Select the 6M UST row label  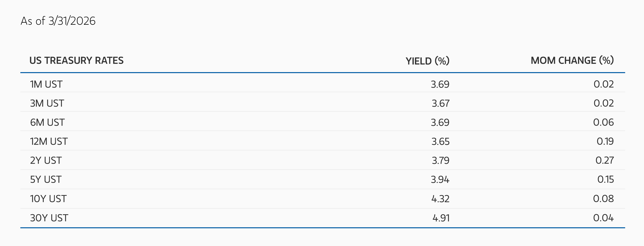click(47, 123)
